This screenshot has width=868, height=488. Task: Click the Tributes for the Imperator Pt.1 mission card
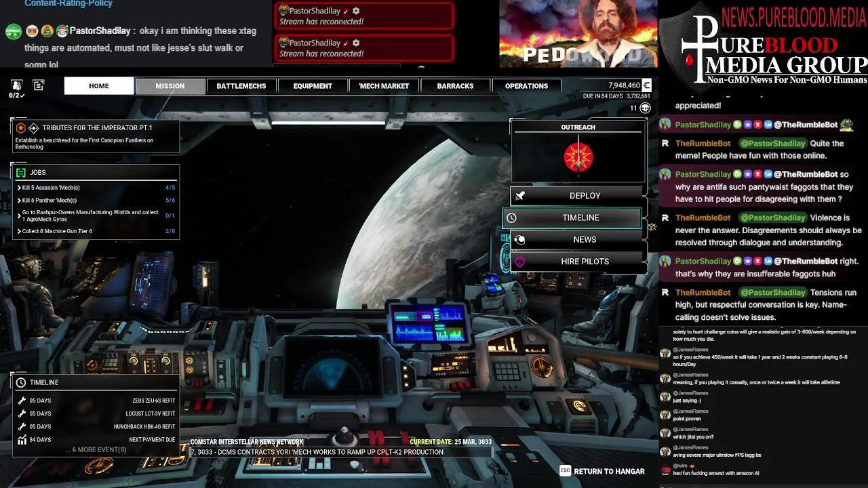point(96,136)
